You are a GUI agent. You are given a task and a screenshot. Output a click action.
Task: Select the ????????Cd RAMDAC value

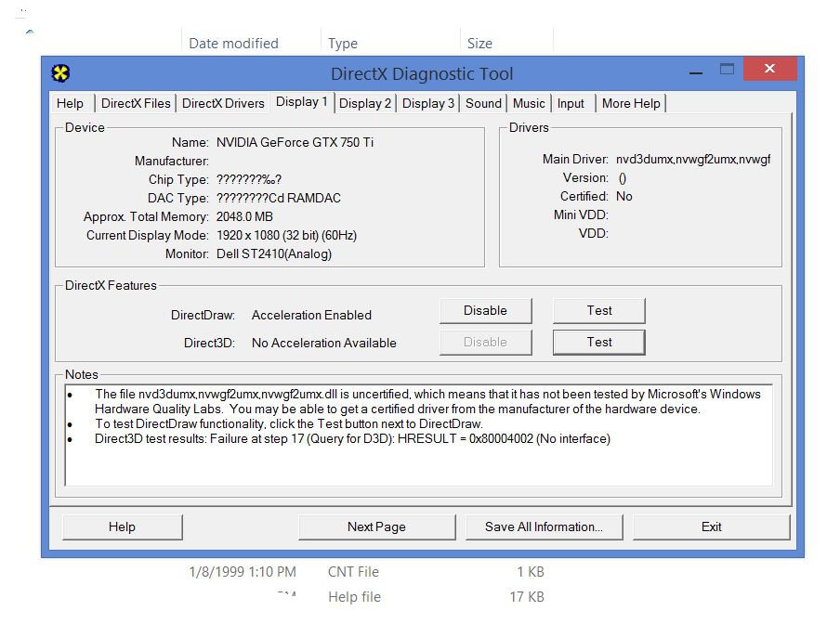click(x=278, y=199)
